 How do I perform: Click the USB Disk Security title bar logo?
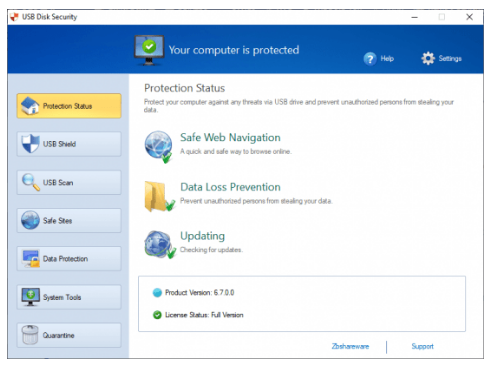[x=14, y=17]
